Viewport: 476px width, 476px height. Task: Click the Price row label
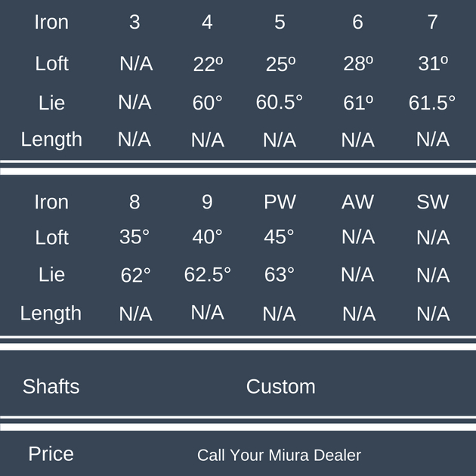(51, 453)
